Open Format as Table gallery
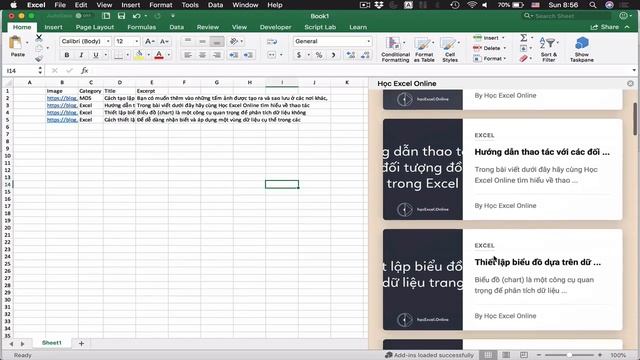This screenshot has width=640, height=360. 424,49
